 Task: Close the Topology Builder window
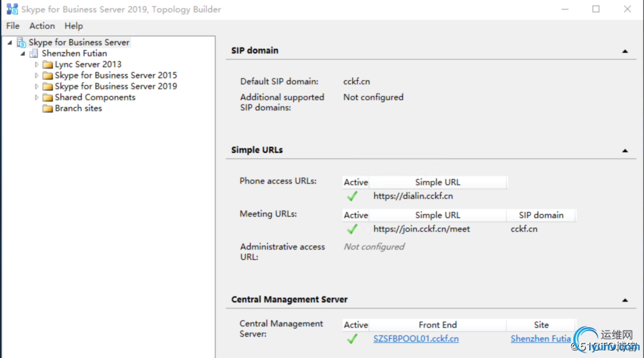627,9
